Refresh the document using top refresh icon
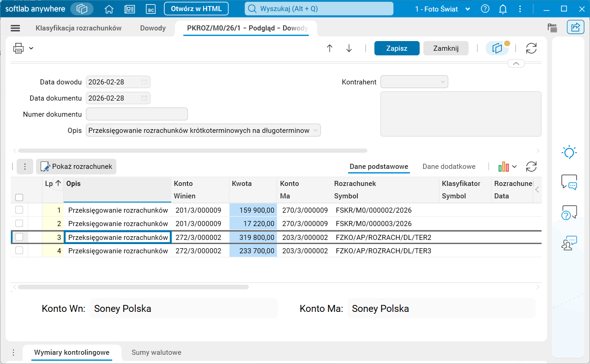The height and width of the screenshot is (364, 590). click(531, 48)
